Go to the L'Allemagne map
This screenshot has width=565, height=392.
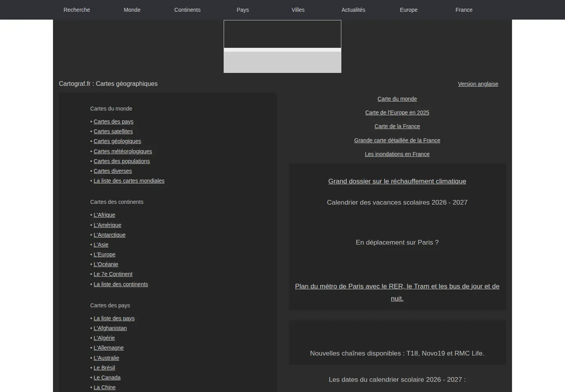(x=109, y=348)
